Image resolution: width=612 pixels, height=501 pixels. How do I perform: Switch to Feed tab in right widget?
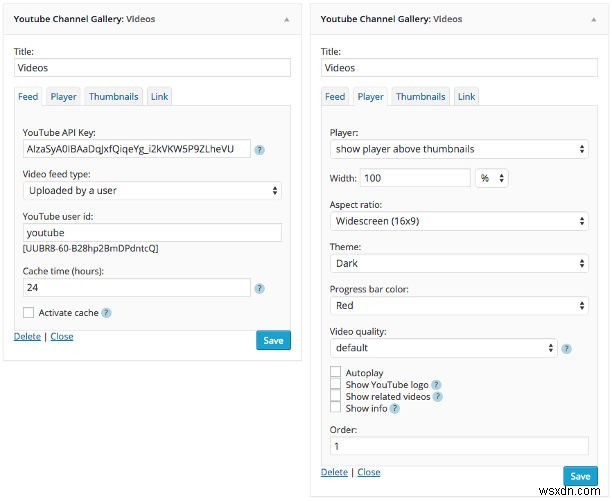[x=335, y=97]
